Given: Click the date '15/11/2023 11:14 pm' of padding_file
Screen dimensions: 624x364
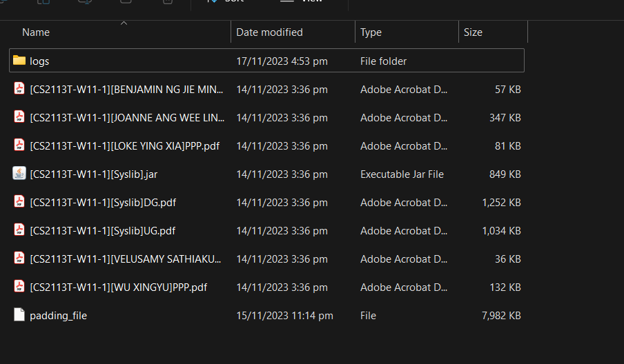Looking at the screenshot, I should [x=284, y=316].
